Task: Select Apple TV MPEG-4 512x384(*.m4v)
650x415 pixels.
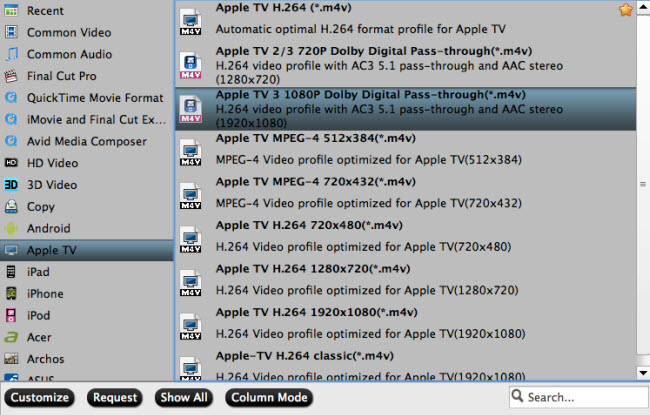Action: pos(315,138)
